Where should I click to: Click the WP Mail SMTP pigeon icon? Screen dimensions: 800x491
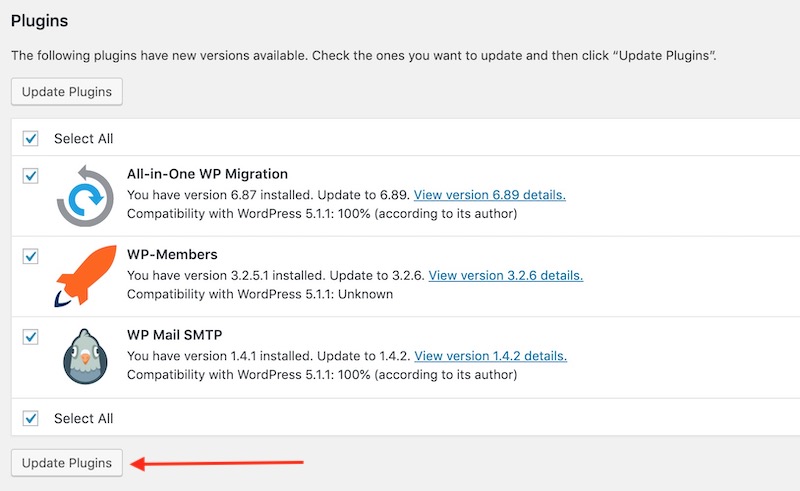[x=85, y=356]
